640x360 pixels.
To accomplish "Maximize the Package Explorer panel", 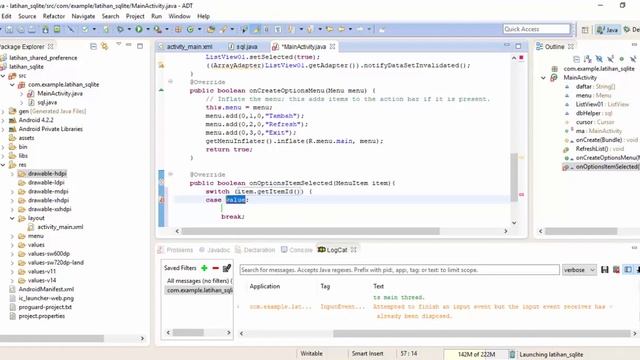I will click(x=140, y=46).
